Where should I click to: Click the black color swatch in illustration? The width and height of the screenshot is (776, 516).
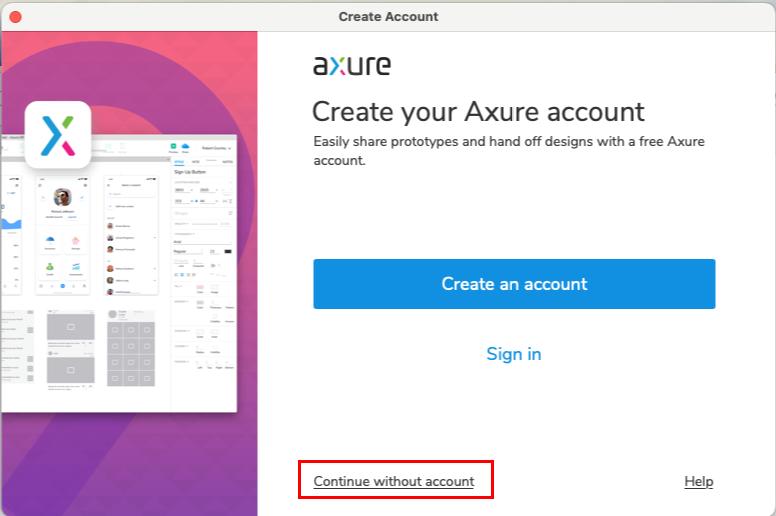[x=228, y=250]
